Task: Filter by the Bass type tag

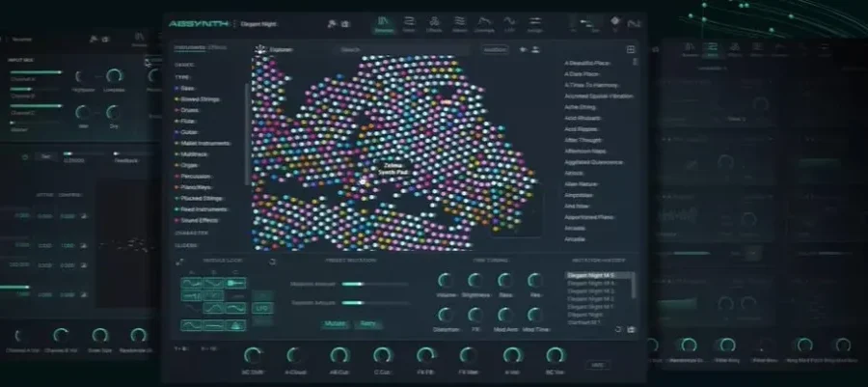Action: pos(186,88)
